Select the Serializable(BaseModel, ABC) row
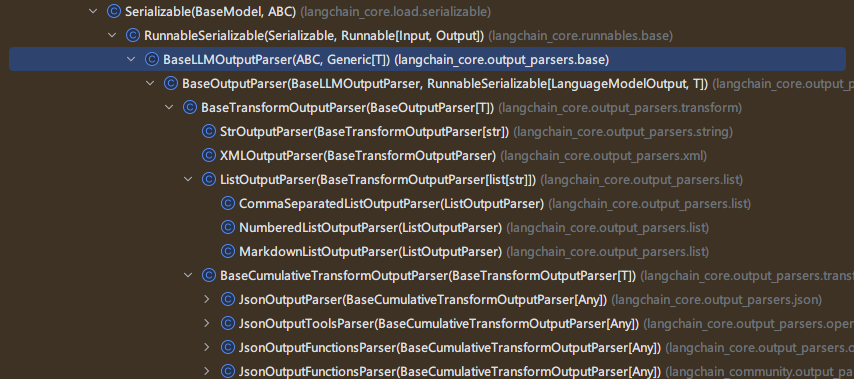The image size is (854, 379). tap(427, 11)
